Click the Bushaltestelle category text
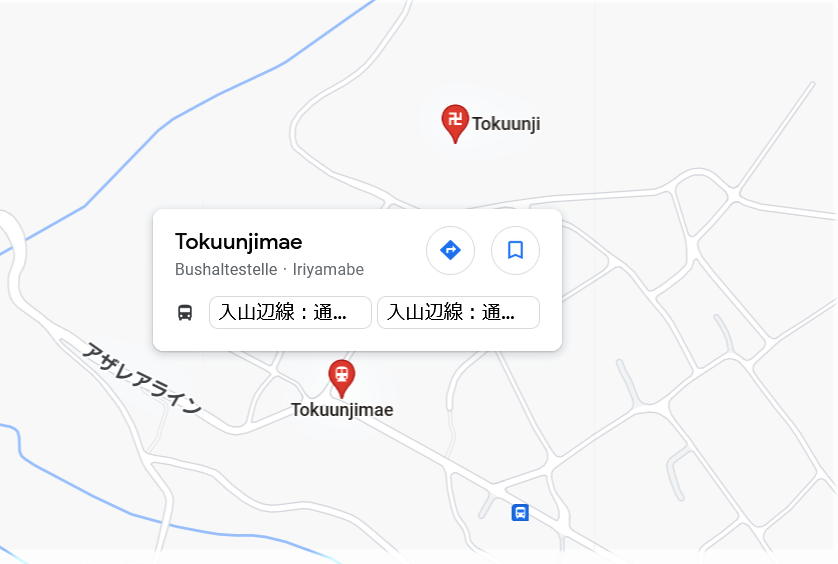This screenshot has height=564, width=838. (x=226, y=269)
